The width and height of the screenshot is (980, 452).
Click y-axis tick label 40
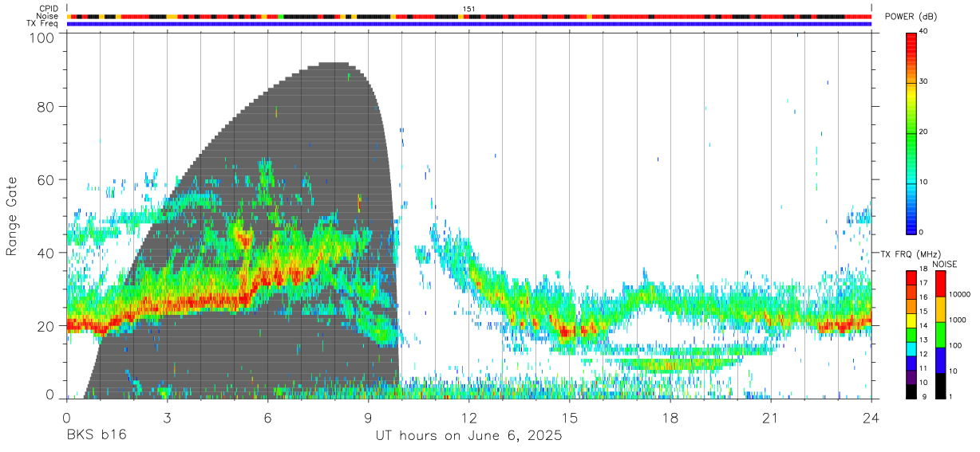(46, 253)
